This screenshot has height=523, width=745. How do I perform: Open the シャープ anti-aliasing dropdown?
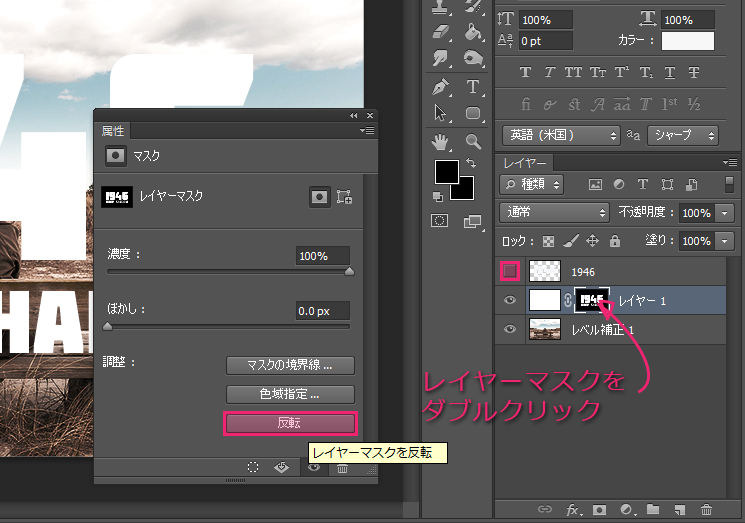[x=684, y=135]
